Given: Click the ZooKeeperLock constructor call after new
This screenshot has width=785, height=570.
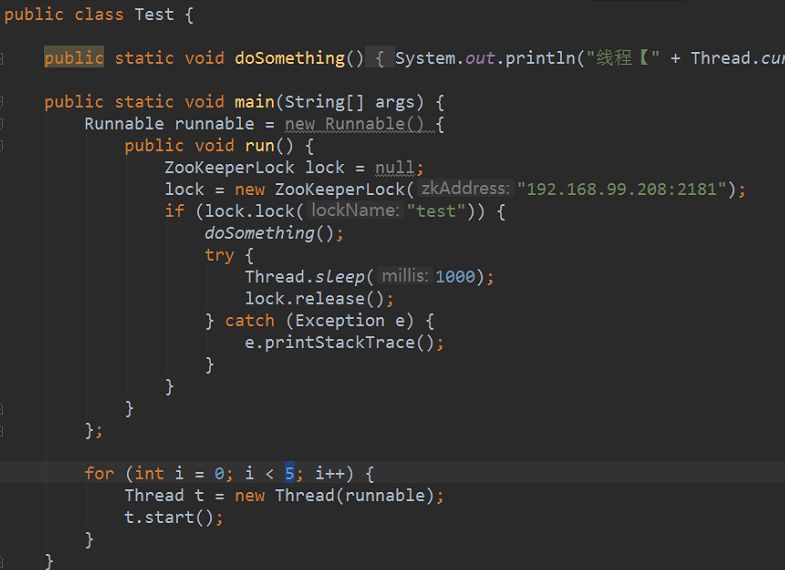Looking at the screenshot, I should pyautogui.click(x=339, y=190).
